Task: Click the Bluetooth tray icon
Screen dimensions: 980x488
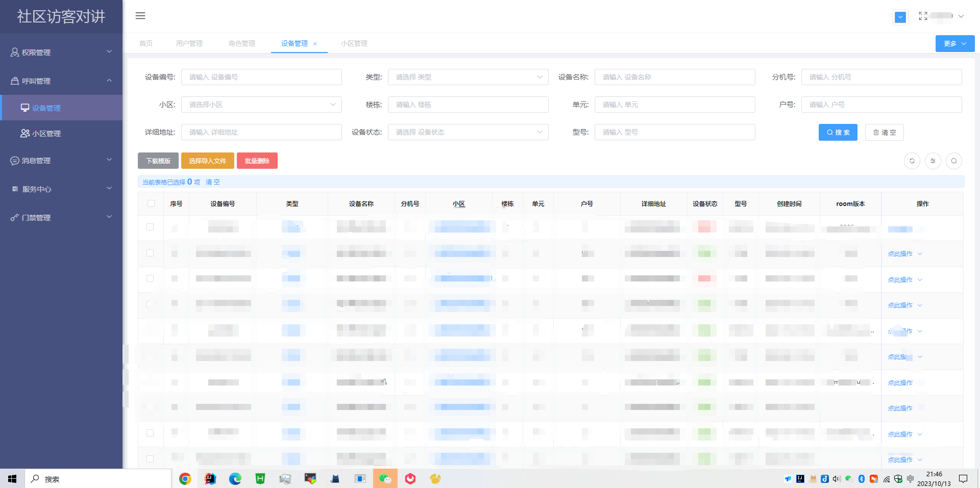Action: click(x=861, y=479)
